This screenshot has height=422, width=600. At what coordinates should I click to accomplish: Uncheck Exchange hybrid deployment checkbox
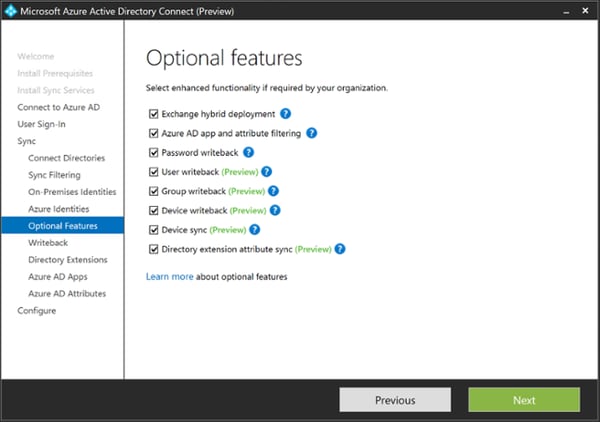point(153,114)
